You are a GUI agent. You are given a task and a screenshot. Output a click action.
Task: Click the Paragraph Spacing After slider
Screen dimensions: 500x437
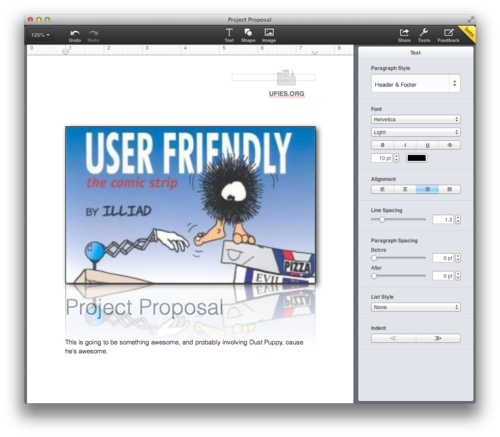pos(398,276)
